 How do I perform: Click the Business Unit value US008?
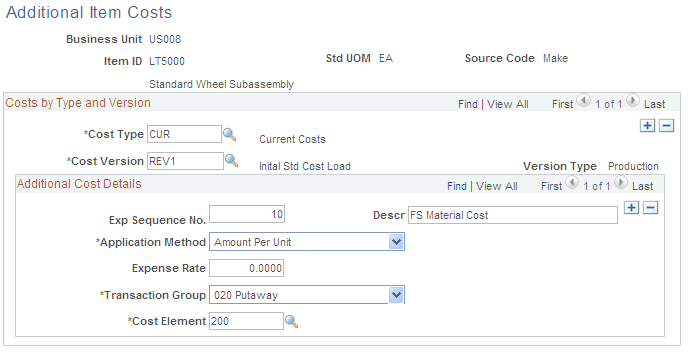coord(165,39)
